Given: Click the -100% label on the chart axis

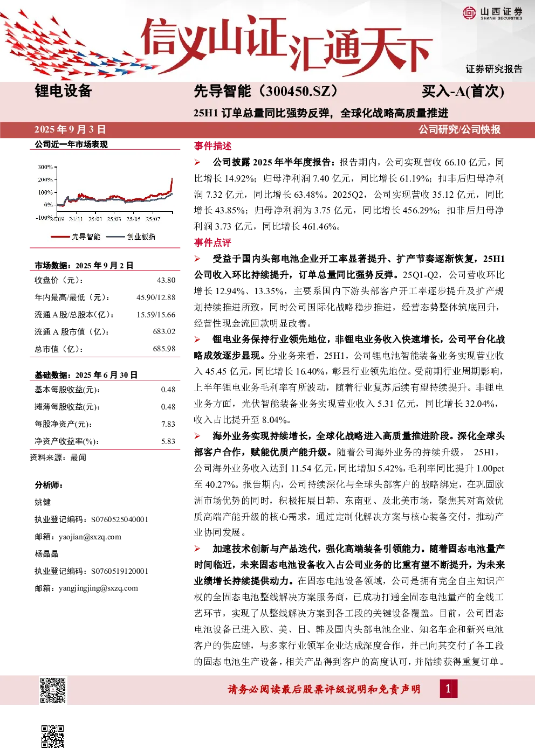Looking at the screenshot, I should point(44,218).
